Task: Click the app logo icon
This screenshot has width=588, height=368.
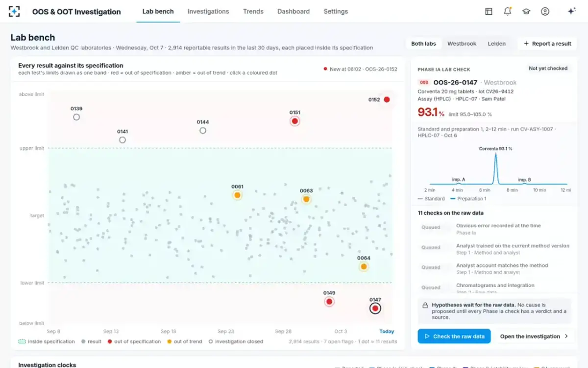Action: point(15,11)
